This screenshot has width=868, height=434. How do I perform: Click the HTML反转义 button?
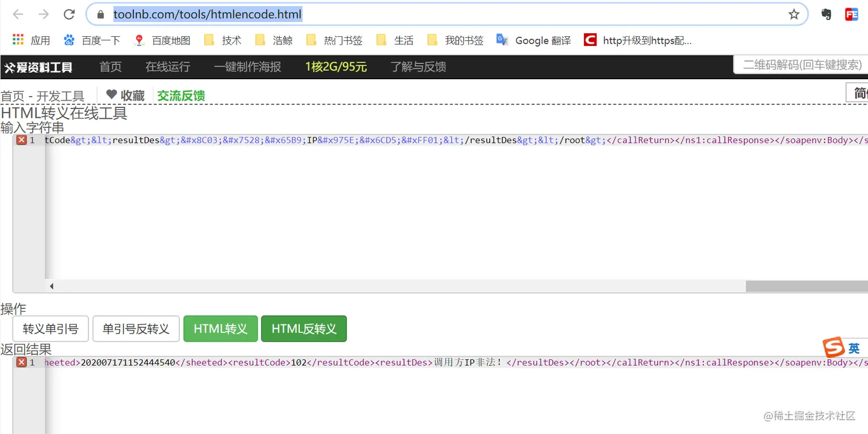[x=304, y=329]
